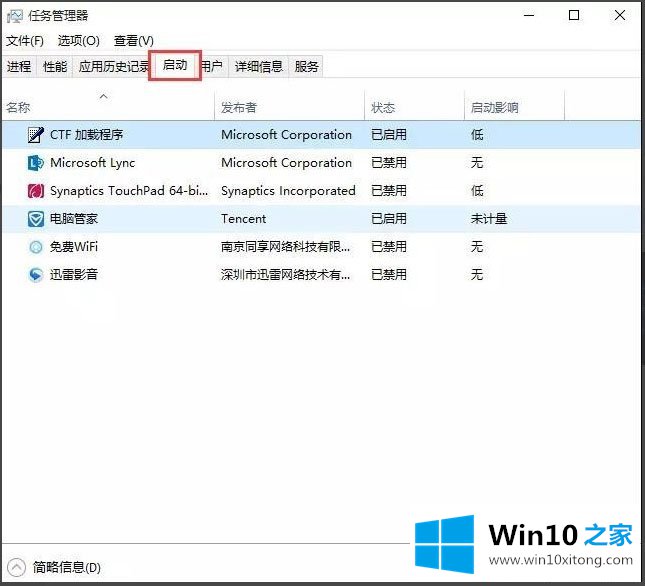Open the 查看(V) menu
The width and height of the screenshot is (645, 586).
click(x=134, y=41)
